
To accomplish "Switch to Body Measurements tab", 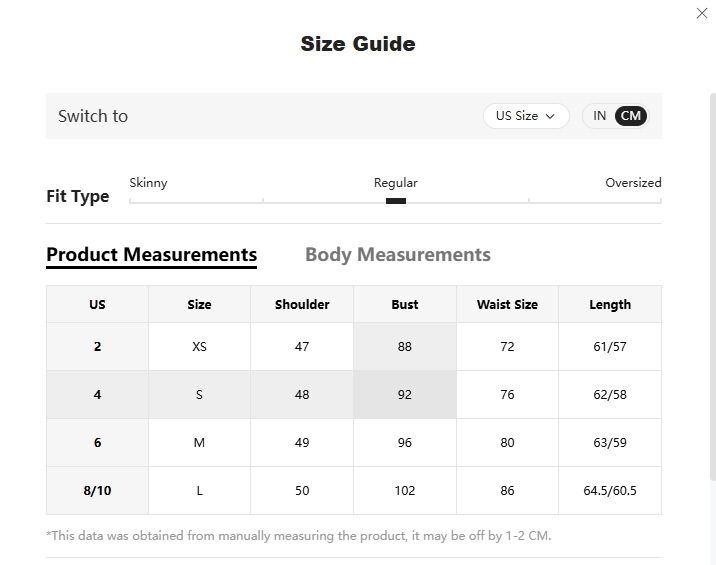I will click(398, 255).
